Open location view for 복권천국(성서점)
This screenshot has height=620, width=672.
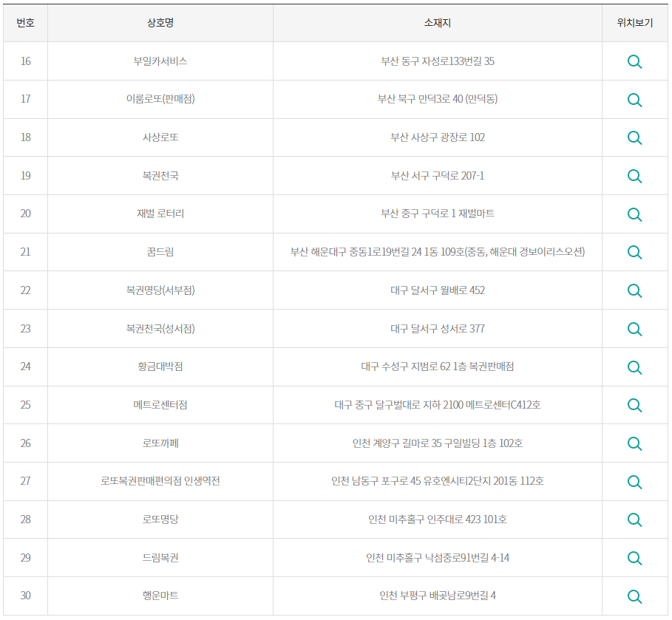coord(634,329)
